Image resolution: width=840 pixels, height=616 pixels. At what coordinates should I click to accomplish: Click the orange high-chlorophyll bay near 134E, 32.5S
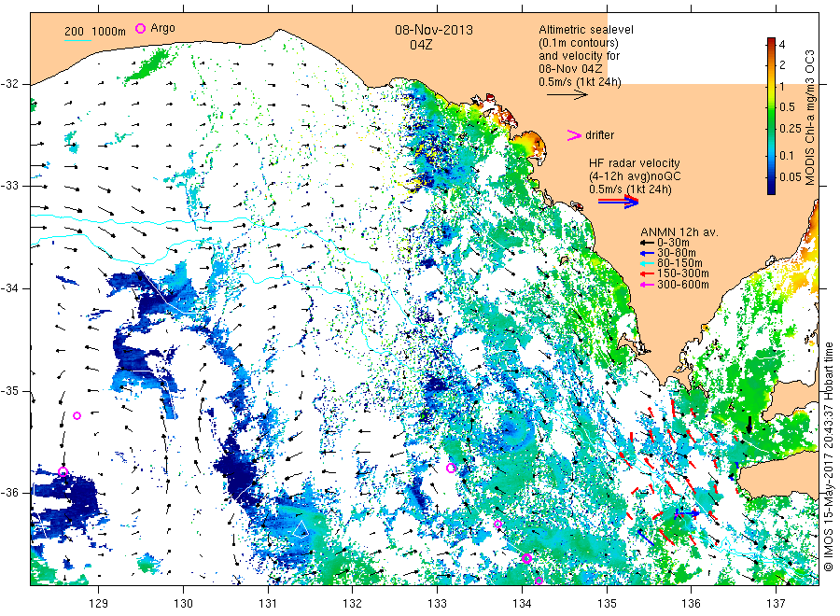tap(529, 144)
